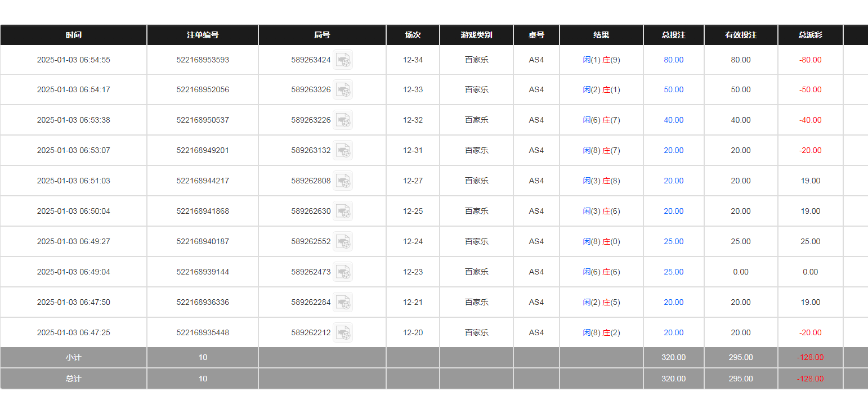The width and height of the screenshot is (868, 396).
Task: Click the 总投注 column header
Action: pyautogui.click(x=673, y=35)
